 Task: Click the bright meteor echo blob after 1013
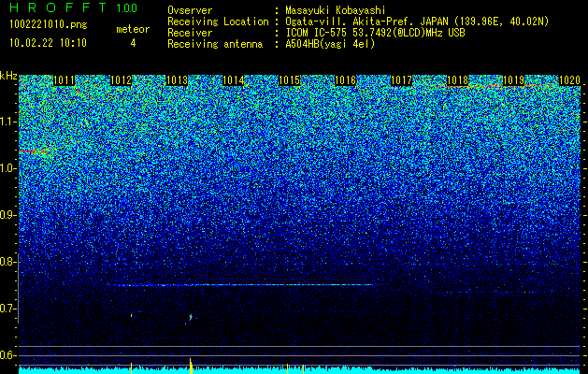190,318
